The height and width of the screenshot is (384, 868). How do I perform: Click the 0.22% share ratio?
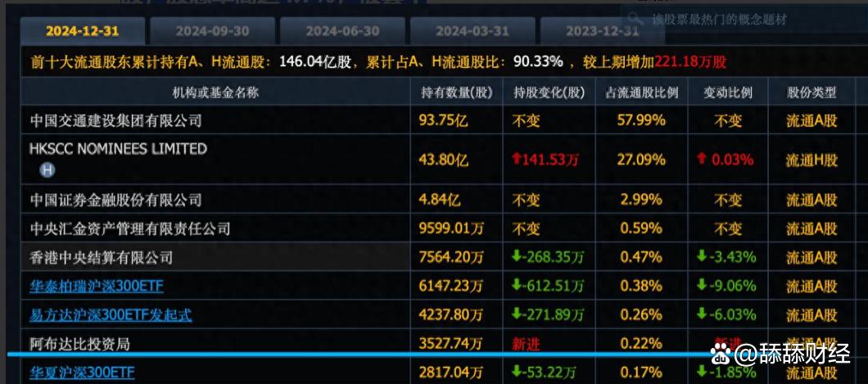642,344
